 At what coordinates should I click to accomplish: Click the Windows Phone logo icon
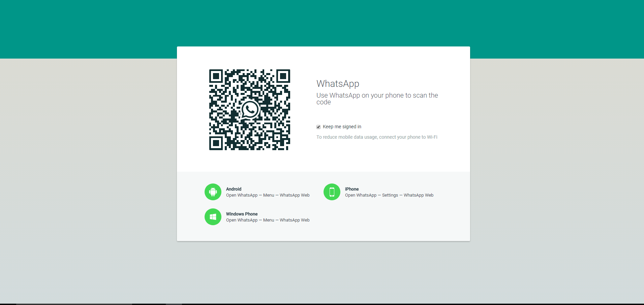pos(213,217)
